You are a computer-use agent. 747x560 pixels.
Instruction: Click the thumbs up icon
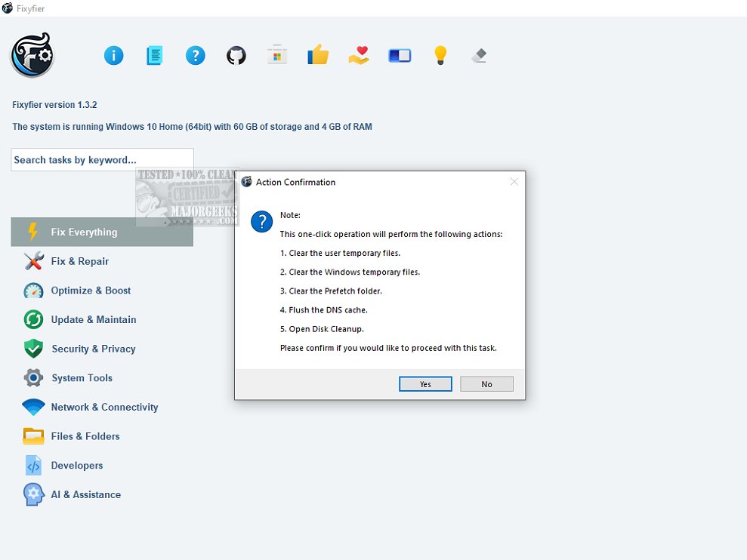[x=318, y=55]
